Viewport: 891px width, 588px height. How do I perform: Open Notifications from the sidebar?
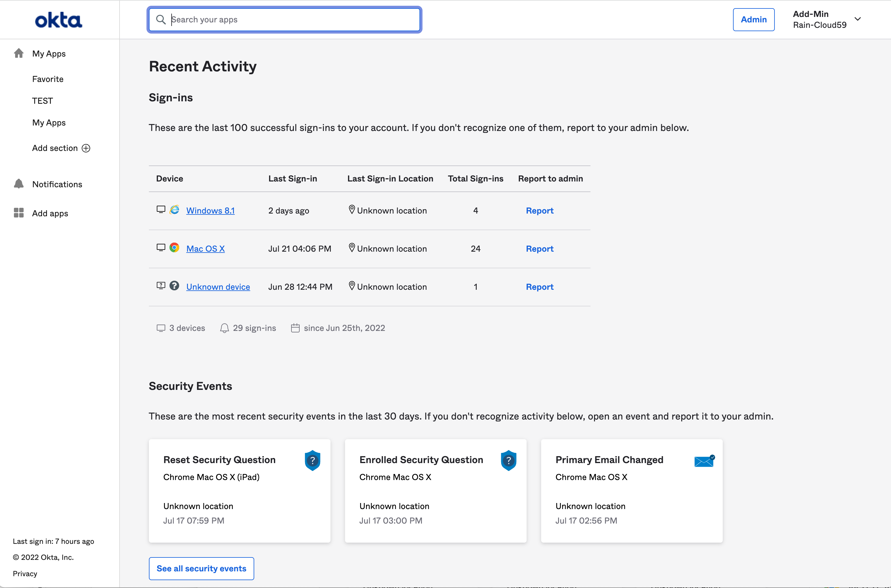coord(57,184)
